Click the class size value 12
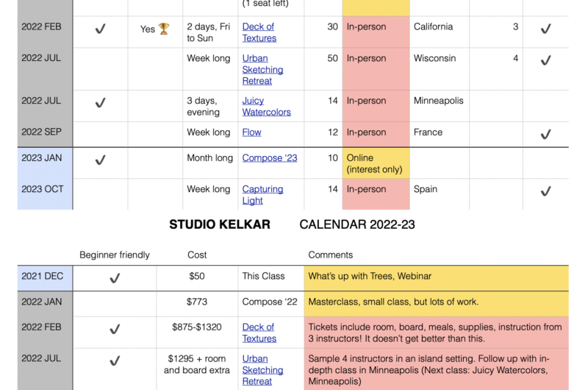The height and width of the screenshot is (390, 588). click(333, 132)
